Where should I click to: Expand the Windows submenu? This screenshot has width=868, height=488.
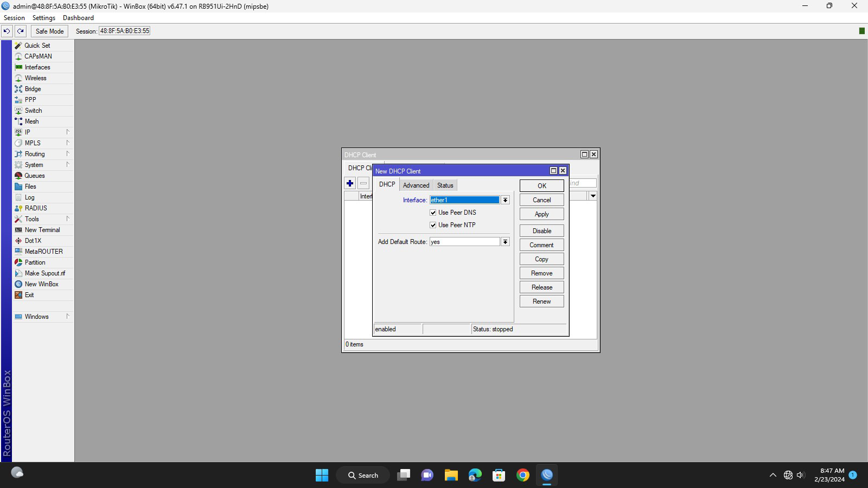[43, 317]
